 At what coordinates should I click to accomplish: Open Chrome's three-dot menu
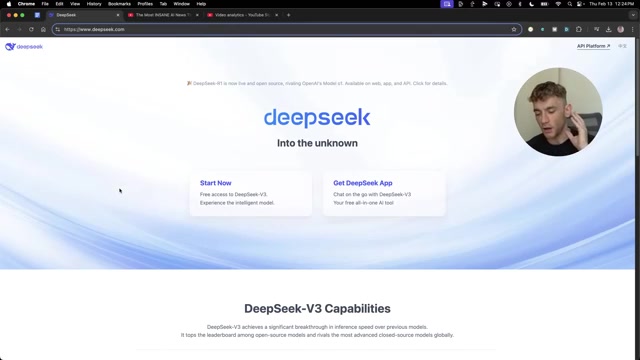tap(633, 29)
